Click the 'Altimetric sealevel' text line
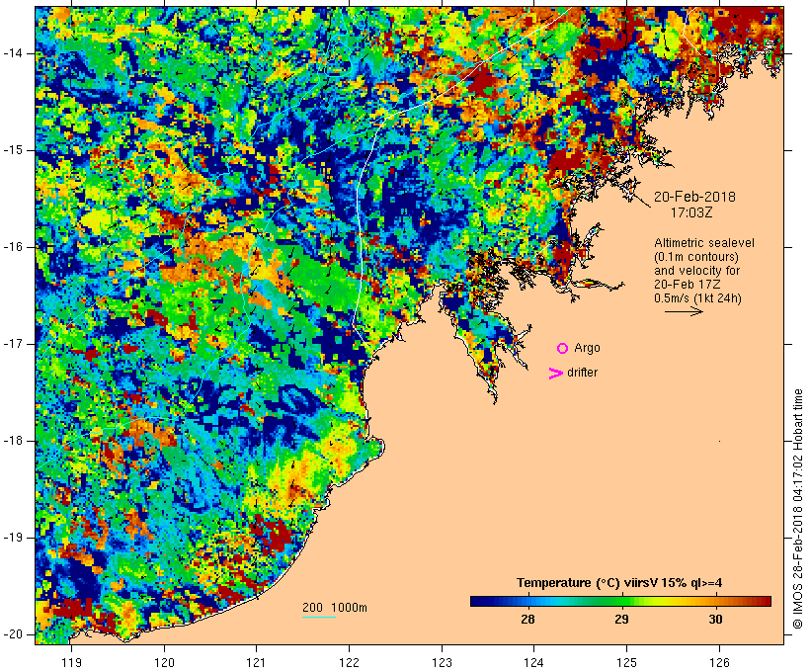Viewport: 810px width, 672px height. 704,243
